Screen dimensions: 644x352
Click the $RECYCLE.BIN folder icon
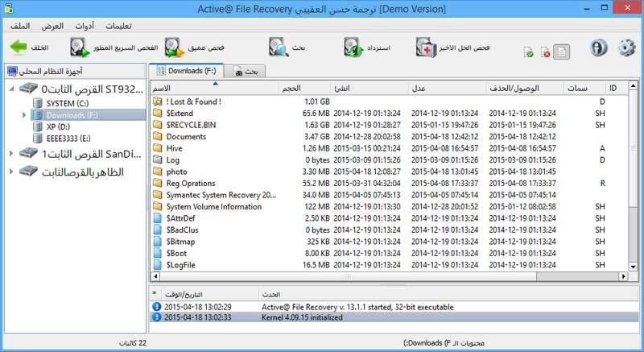point(157,125)
